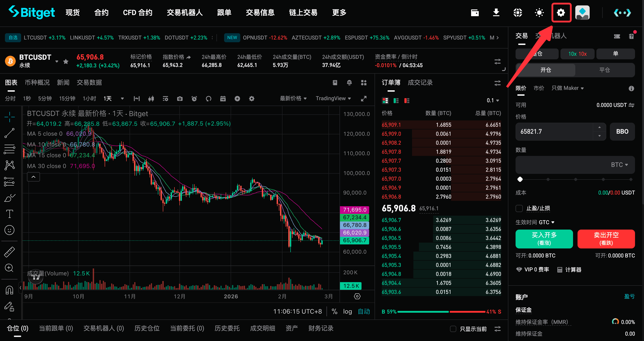Click the 买入开多 buy button
Viewport: 644px width, 341px height.
(544, 239)
